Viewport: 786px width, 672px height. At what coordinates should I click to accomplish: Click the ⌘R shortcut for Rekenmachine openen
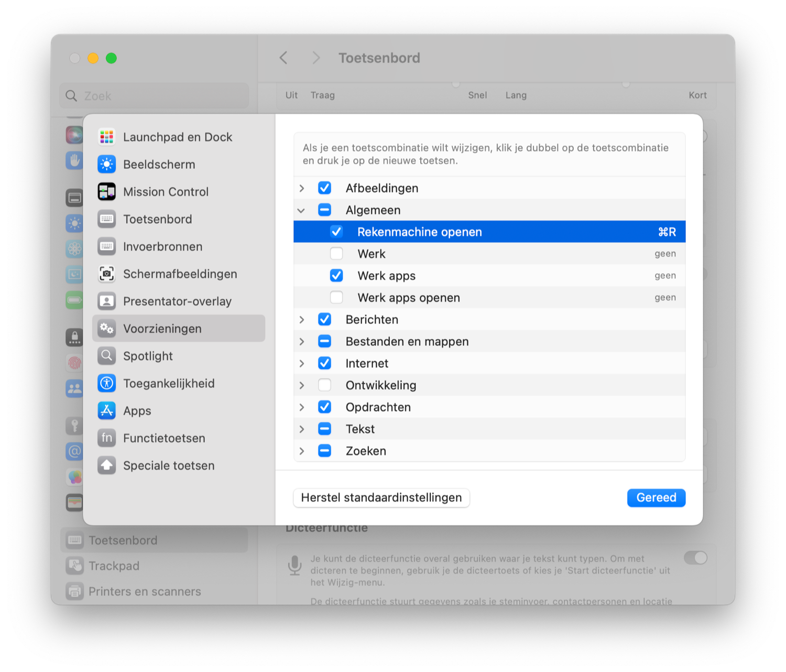point(667,232)
